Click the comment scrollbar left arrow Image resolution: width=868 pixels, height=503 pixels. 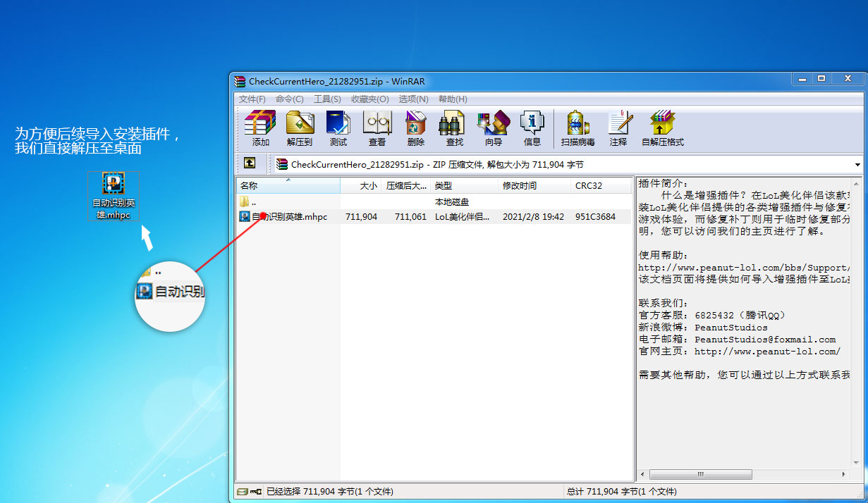point(643,475)
